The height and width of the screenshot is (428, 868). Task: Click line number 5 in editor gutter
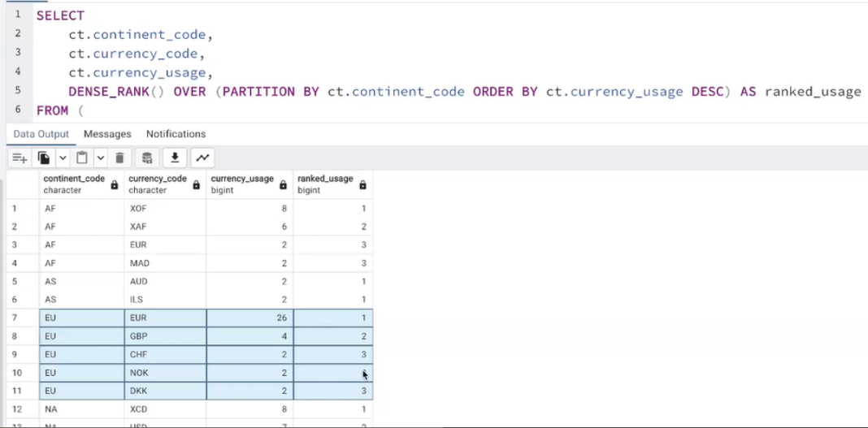point(18,89)
